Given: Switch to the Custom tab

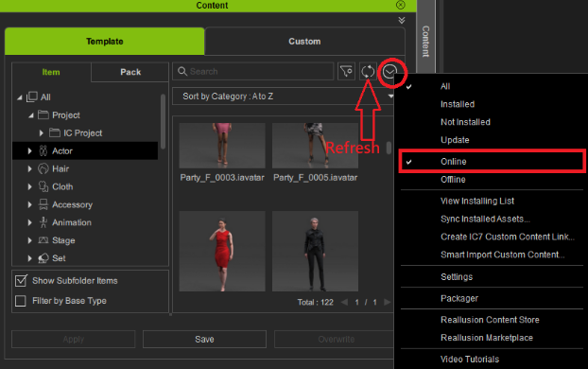Looking at the screenshot, I should point(304,42).
